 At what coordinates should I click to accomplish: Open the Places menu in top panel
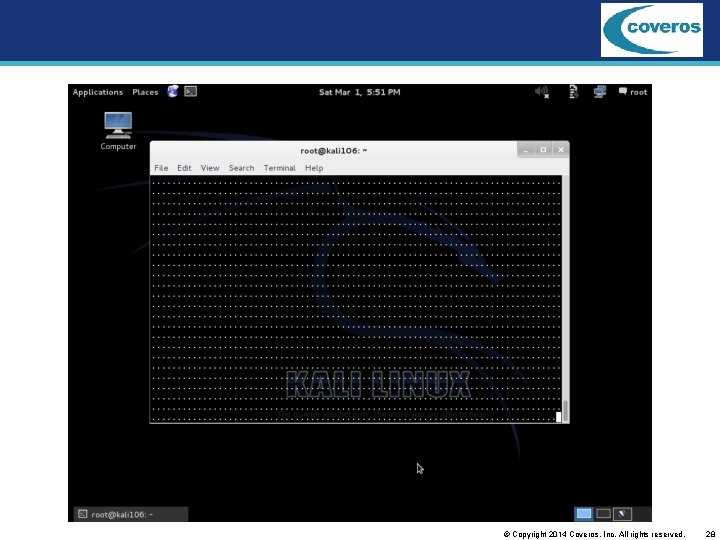pyautogui.click(x=145, y=92)
